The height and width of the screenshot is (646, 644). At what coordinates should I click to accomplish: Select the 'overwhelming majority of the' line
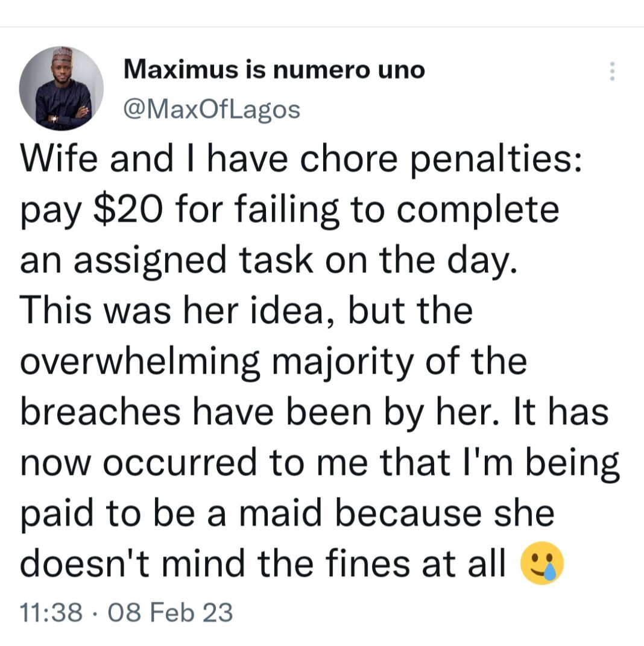click(x=273, y=362)
